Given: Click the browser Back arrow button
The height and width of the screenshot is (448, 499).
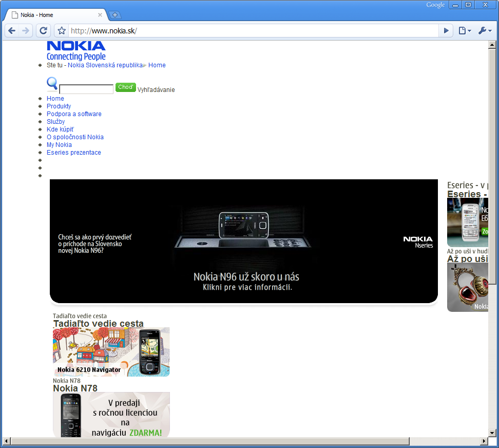Looking at the screenshot, I should (x=12, y=30).
